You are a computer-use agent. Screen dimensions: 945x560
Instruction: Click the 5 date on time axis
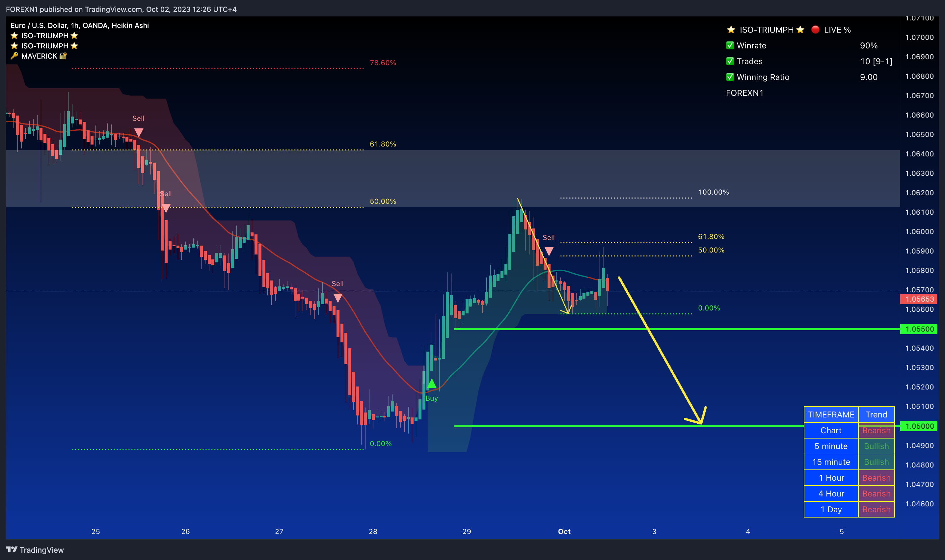coord(842,531)
